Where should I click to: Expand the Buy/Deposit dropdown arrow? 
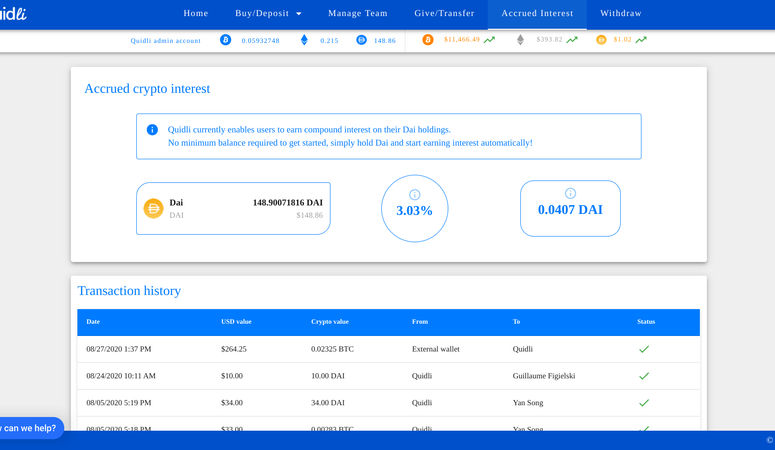299,14
